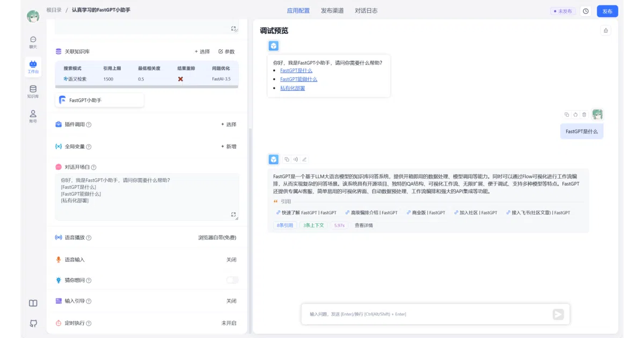Play the assistant reply audio
The image size is (644, 338).
(x=296, y=159)
